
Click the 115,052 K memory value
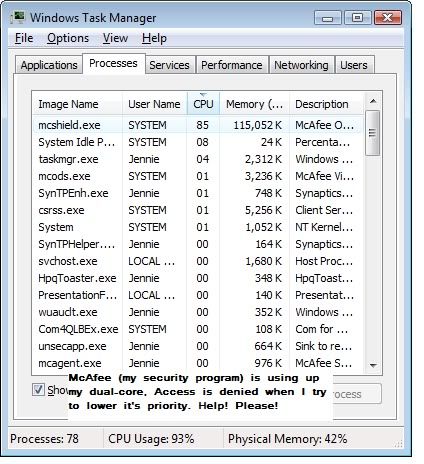pos(258,125)
